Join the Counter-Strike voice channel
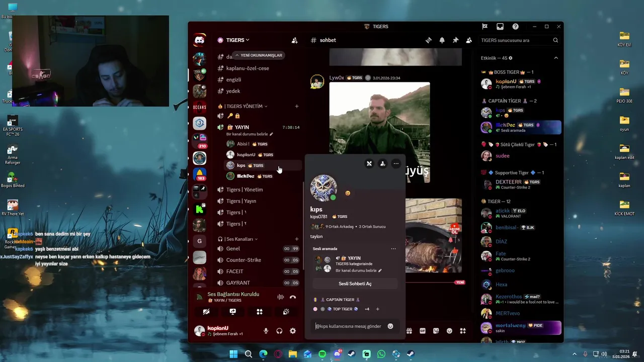 (x=258, y=260)
